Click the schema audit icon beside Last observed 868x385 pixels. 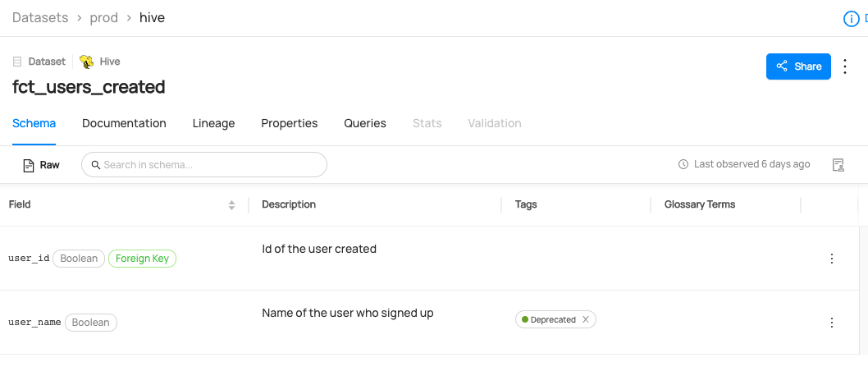pyautogui.click(x=838, y=165)
